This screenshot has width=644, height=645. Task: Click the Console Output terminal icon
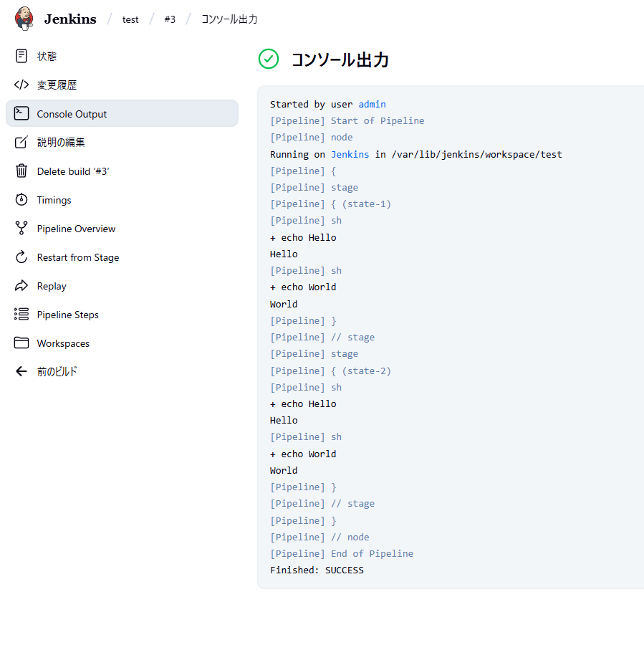tap(21, 113)
